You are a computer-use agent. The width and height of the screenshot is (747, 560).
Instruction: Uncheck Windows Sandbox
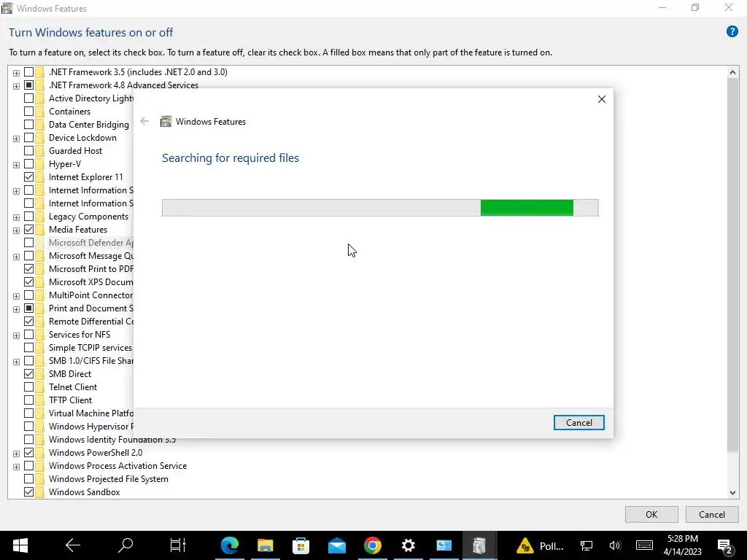coord(28,492)
